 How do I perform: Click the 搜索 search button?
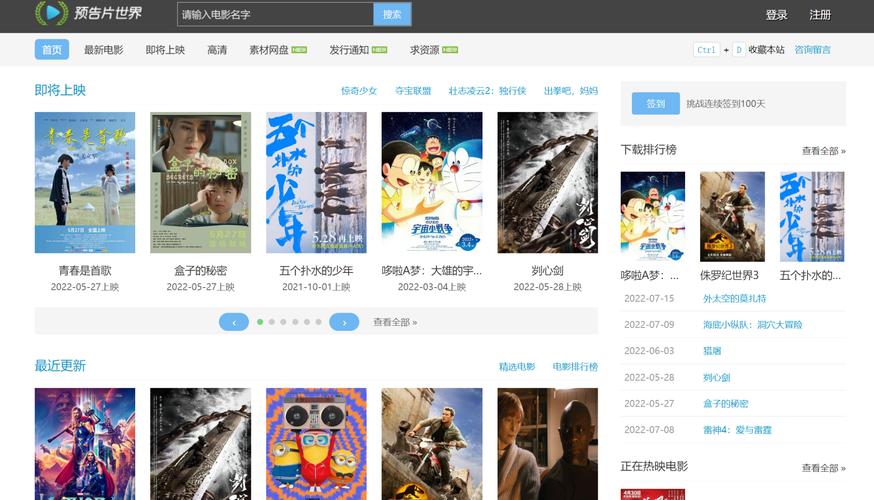[x=392, y=14]
